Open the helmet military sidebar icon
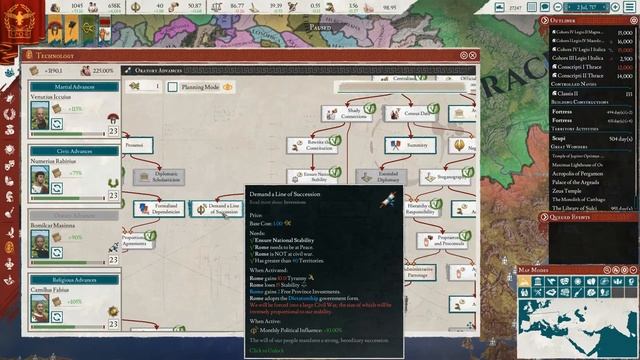 click(x=9, y=197)
